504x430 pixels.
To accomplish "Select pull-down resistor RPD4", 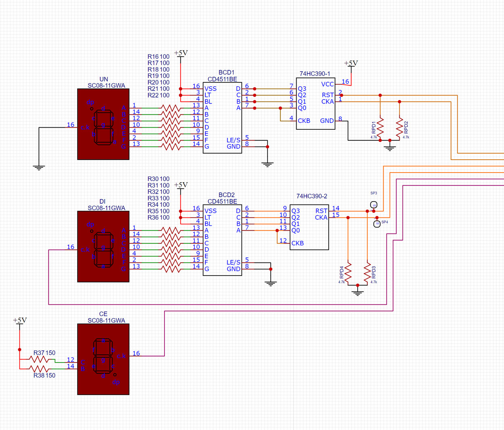I will [348, 273].
